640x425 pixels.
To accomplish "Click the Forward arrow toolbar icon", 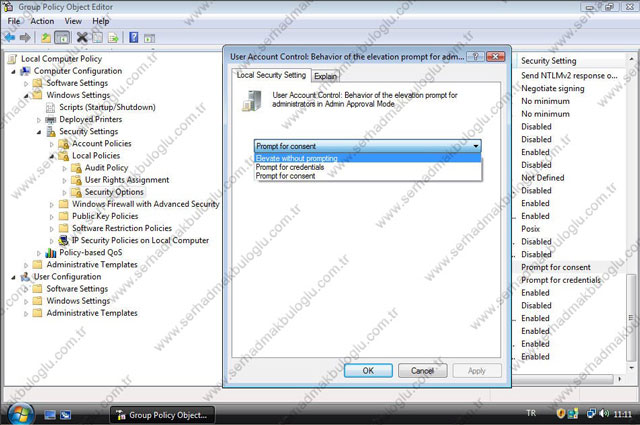I will point(25,38).
